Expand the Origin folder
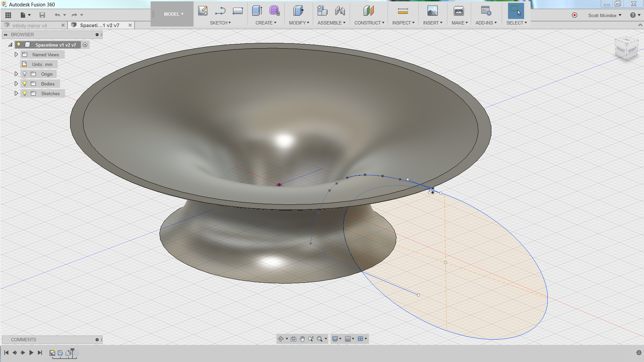The width and height of the screenshot is (644, 362). pos(16,74)
